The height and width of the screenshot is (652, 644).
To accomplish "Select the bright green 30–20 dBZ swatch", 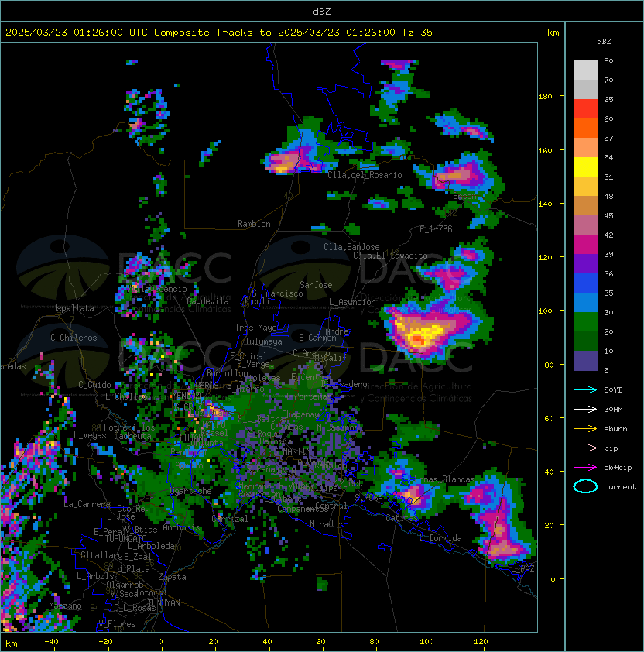I will tap(585, 322).
